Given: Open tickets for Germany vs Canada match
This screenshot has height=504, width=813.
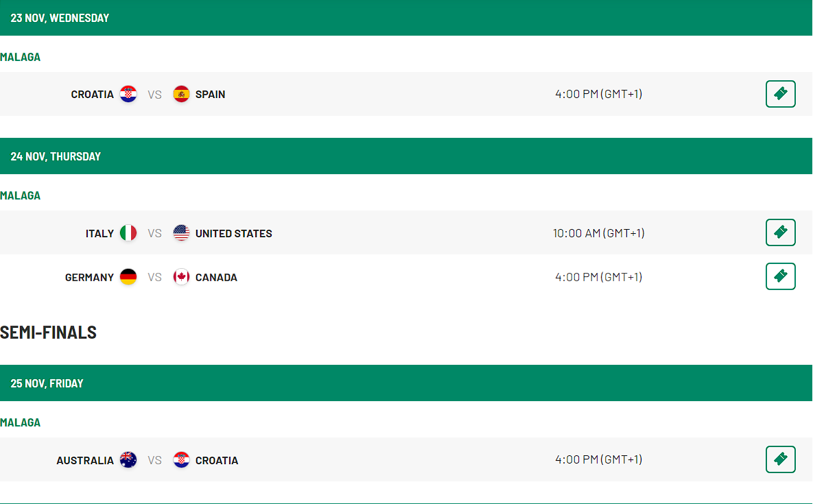Looking at the screenshot, I should pos(780,276).
